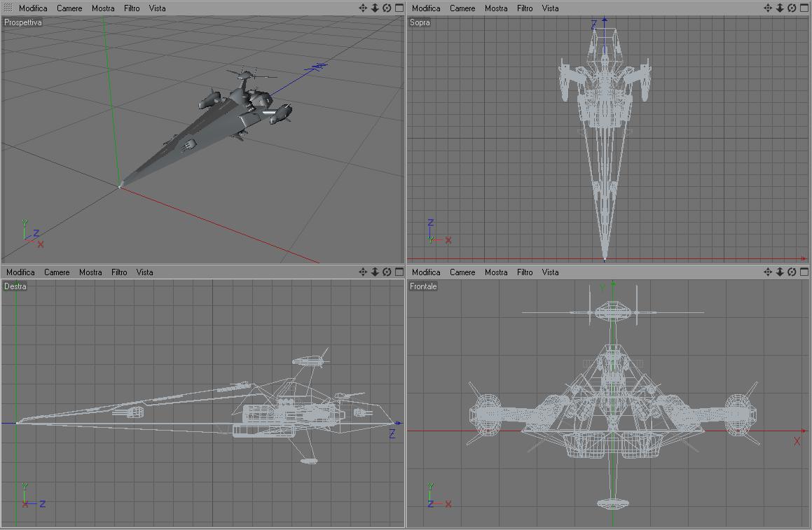Open Vista menu in Sopra viewport
Screen dimensions: 812x530
coord(550,8)
